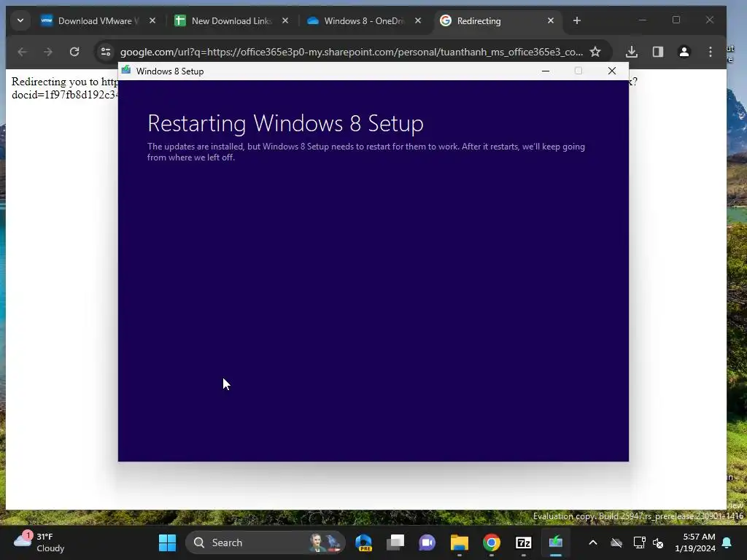
Task: Open Chrome downloads icon
Action: pyautogui.click(x=631, y=52)
